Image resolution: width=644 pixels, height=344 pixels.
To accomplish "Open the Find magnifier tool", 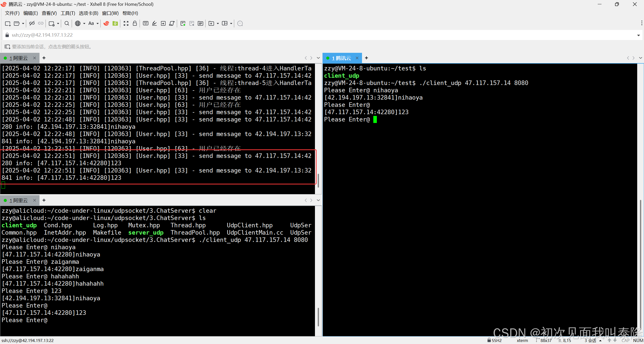I will (67, 23).
